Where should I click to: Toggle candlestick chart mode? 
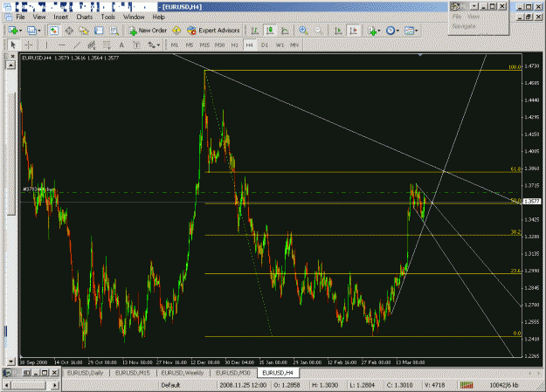pyautogui.click(x=270, y=31)
